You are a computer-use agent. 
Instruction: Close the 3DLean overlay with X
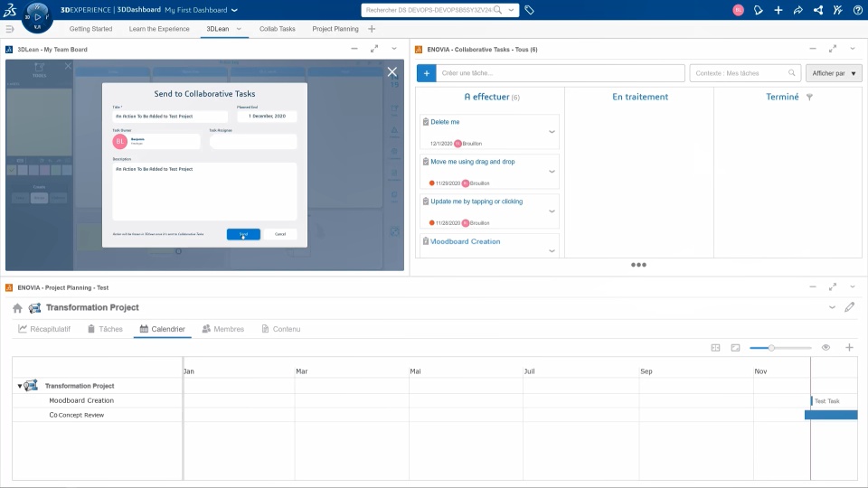pyautogui.click(x=392, y=72)
